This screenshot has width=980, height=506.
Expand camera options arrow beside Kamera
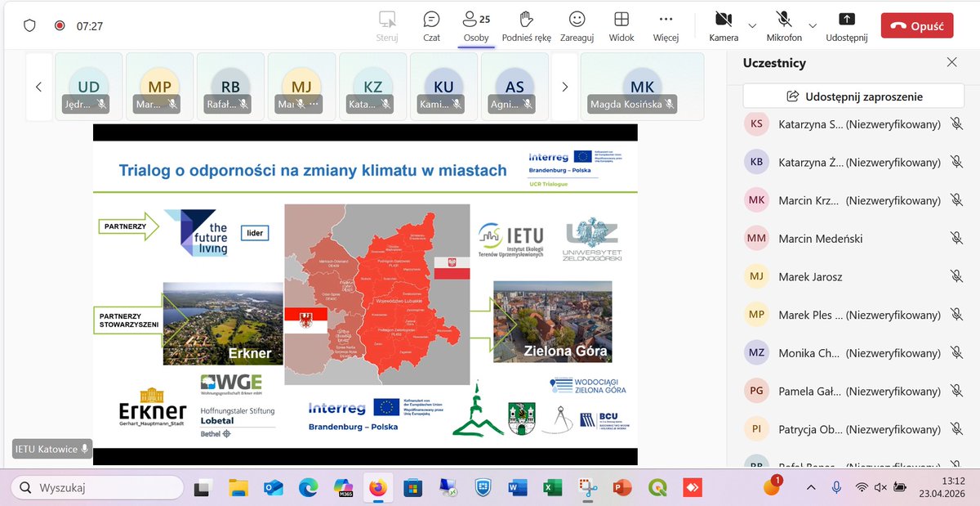coord(752,25)
